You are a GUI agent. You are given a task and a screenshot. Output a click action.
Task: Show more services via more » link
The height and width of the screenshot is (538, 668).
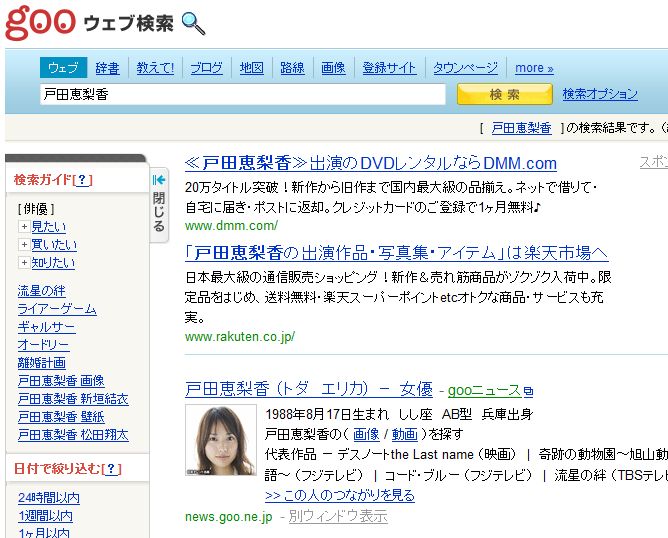[534, 68]
